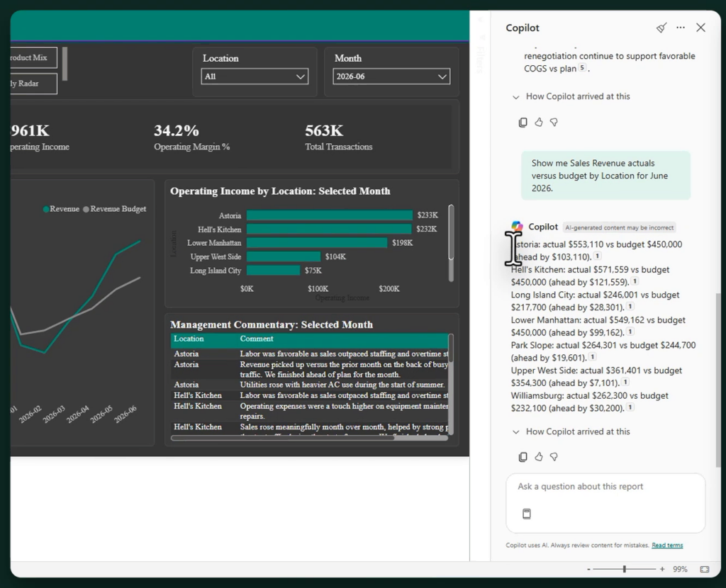Select the Astoria bar in Operating Income chart

329,215
